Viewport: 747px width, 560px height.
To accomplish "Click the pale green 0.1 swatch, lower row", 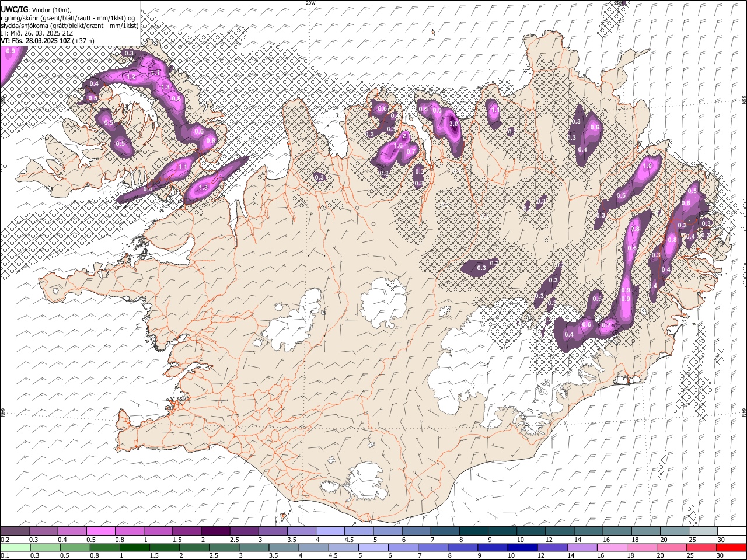I will [15, 547].
